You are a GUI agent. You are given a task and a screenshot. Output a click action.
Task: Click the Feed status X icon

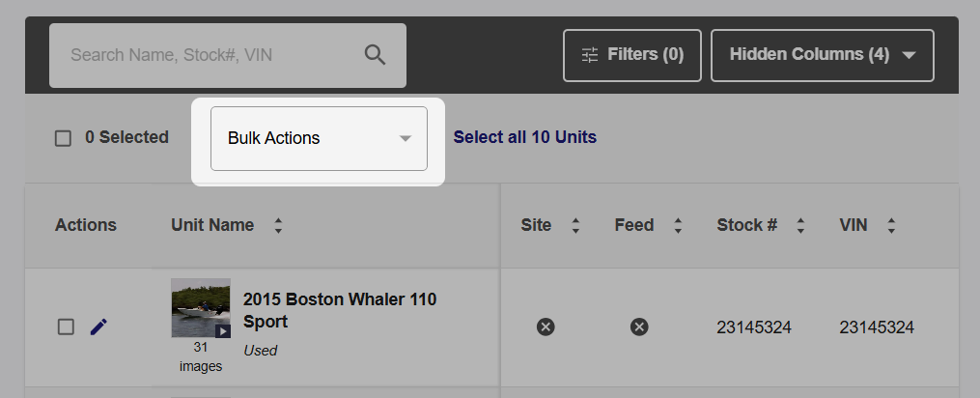tap(639, 327)
